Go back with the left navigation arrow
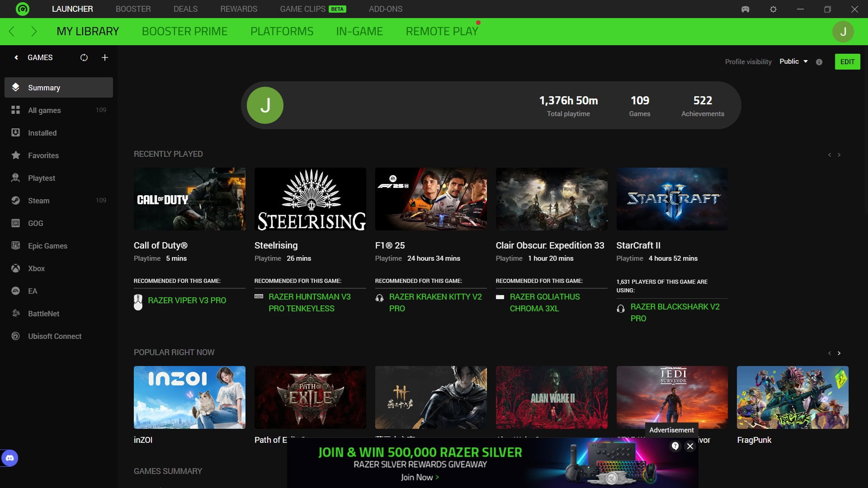Screen dimensions: 868x488 12,31
